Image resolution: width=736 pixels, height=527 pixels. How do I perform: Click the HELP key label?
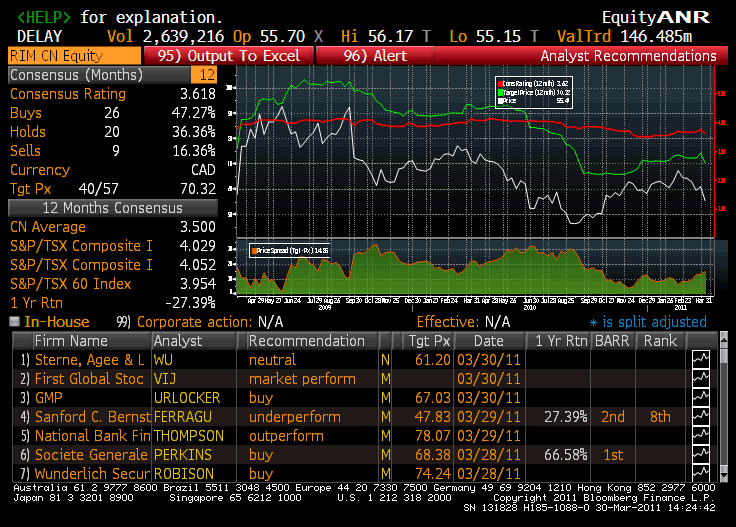coord(44,17)
